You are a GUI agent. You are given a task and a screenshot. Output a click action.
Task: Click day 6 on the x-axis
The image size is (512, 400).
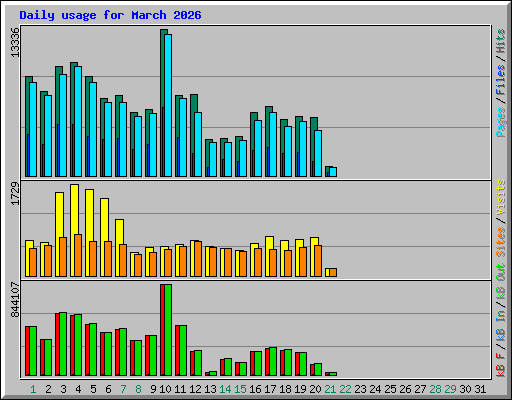108,389
